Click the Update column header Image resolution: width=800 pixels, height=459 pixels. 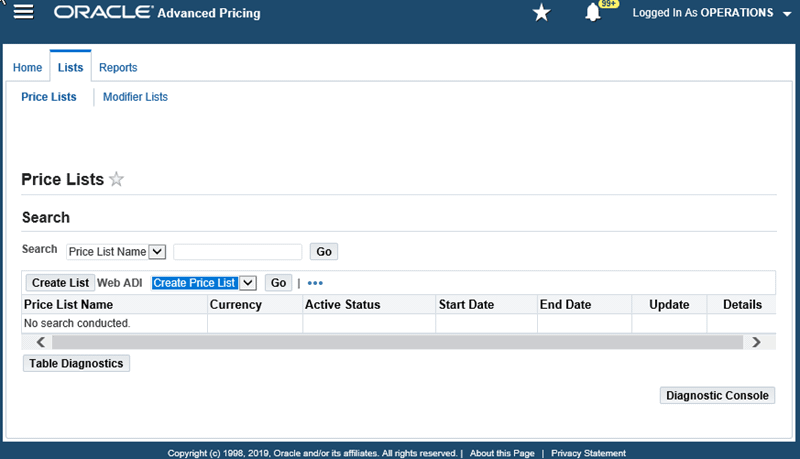point(669,304)
